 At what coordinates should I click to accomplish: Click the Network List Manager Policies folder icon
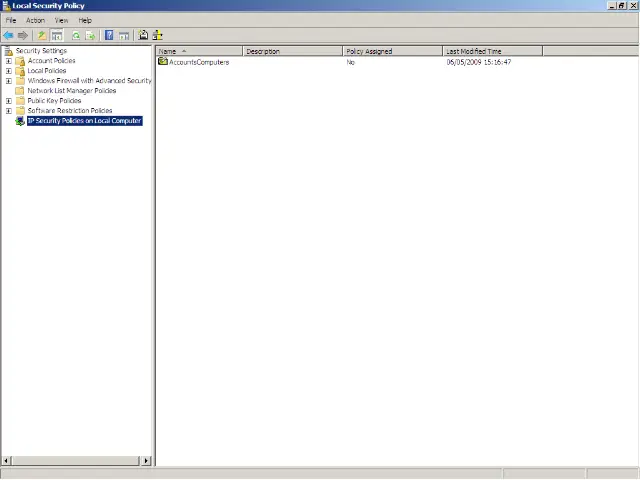coord(20,91)
